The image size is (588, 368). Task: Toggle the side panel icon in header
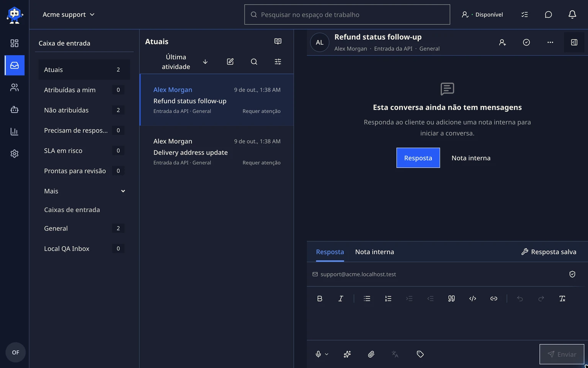click(574, 43)
